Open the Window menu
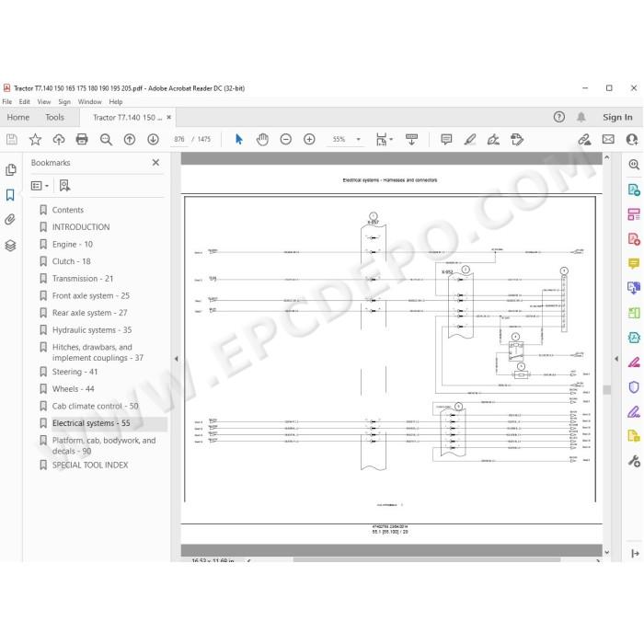The image size is (644, 644). (89, 101)
